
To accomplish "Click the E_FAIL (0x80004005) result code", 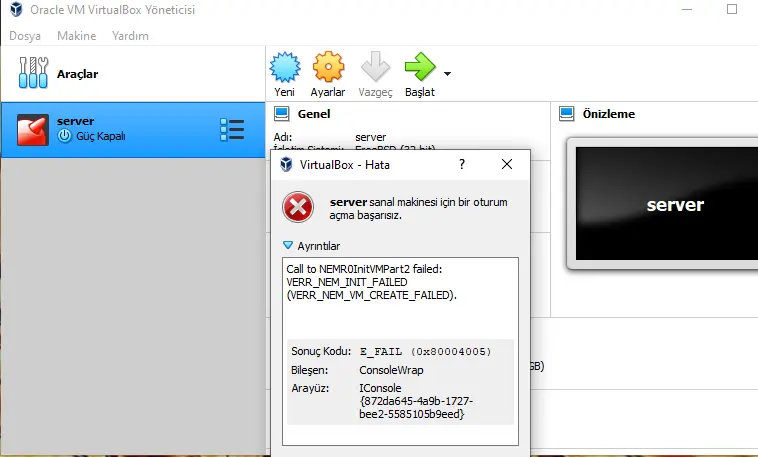I will coord(425,352).
